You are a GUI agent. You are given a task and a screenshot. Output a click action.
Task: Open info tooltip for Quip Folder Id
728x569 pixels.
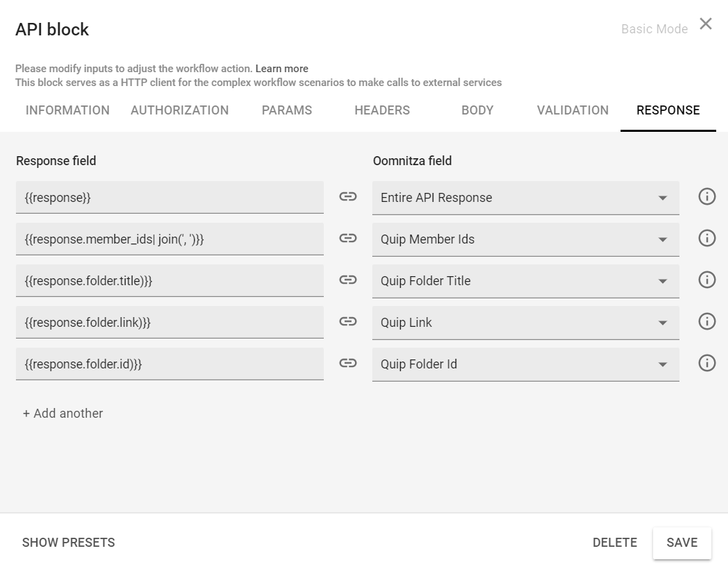(x=707, y=363)
